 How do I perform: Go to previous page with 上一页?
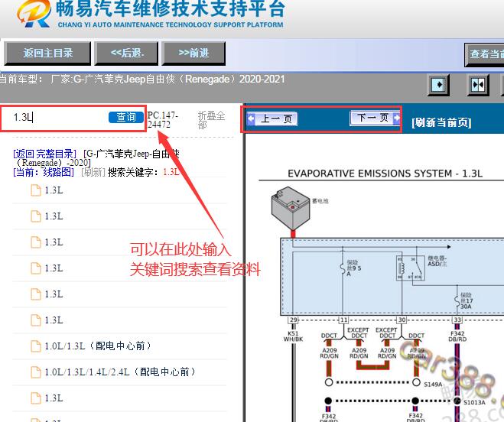pyautogui.click(x=272, y=118)
